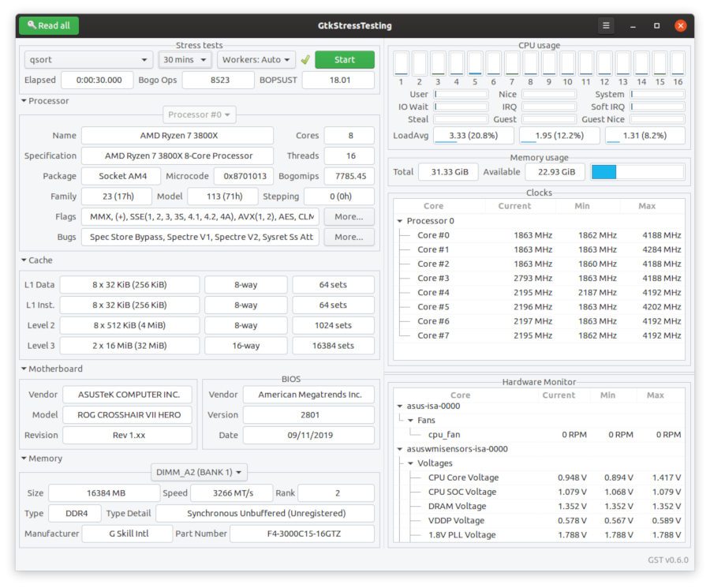Image resolution: width=710 pixels, height=588 pixels.
Task: Click the CPU 5 usage bar
Action: pyautogui.click(x=475, y=63)
